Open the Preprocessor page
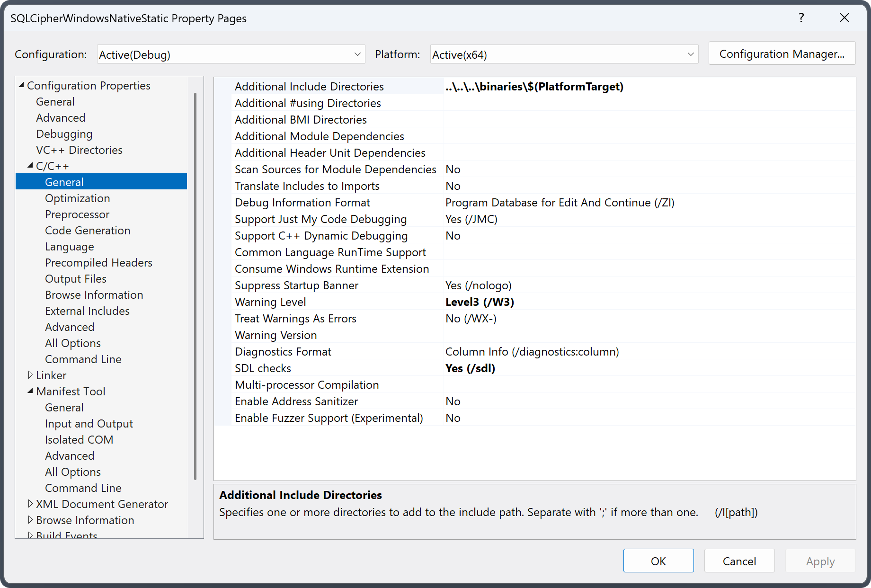The height and width of the screenshot is (588, 871). 77,214
